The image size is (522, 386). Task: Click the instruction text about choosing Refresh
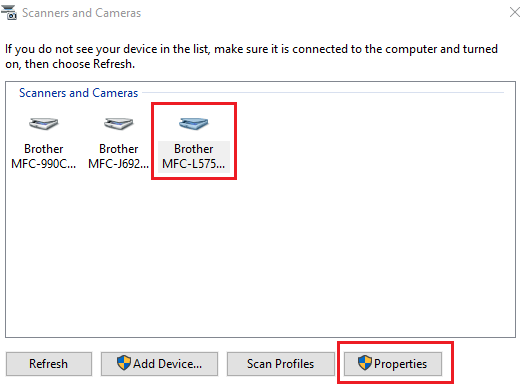click(x=251, y=56)
